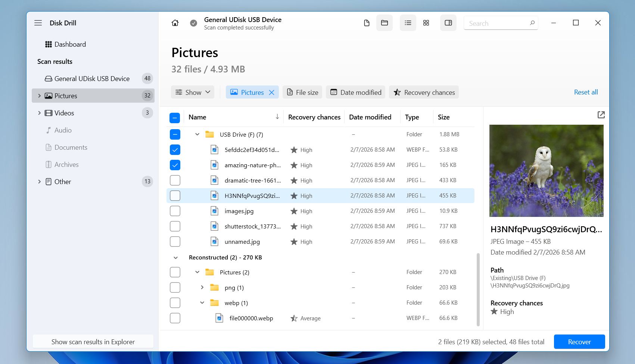Viewport: 635px width, 364px height.
Task: Open H3NNfqPvugSQ9zi6cwjDrQ in a new window
Action: pos(601,115)
